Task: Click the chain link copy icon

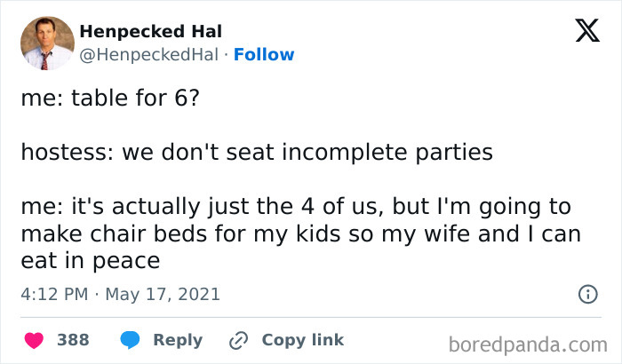Action: coord(238,340)
